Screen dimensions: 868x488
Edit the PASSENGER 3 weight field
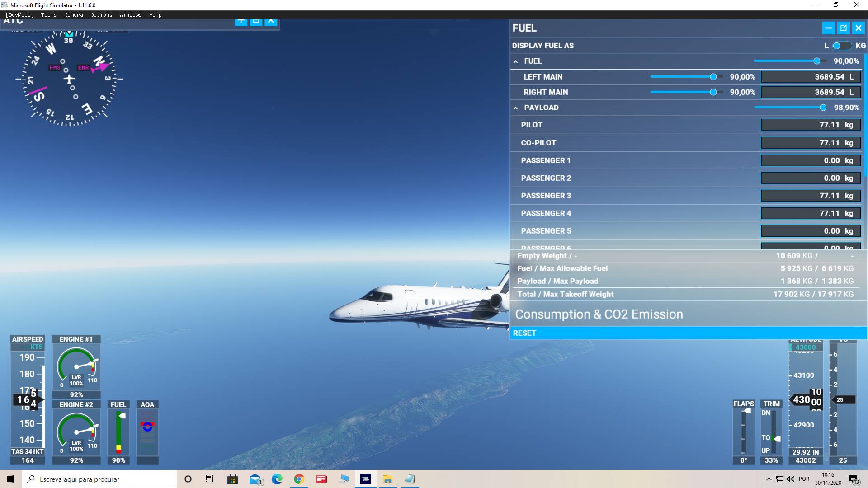tap(811, 196)
